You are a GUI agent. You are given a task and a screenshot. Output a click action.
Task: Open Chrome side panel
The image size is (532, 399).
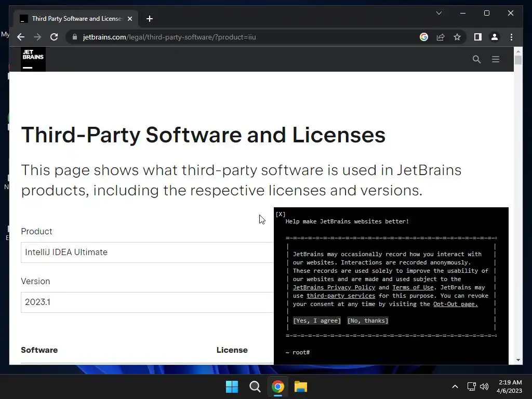pyautogui.click(x=478, y=37)
